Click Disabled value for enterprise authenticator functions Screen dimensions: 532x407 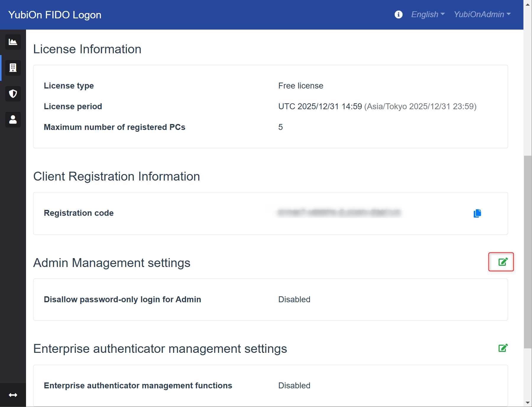pos(294,385)
